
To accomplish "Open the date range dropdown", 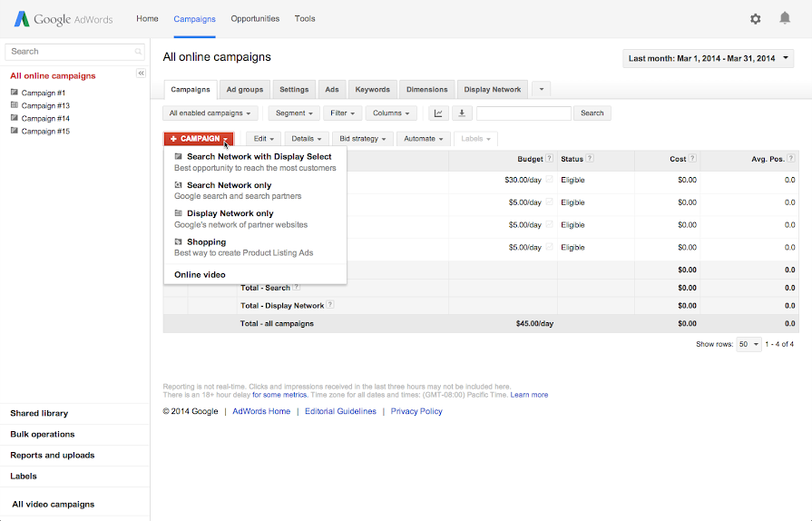I will coord(709,59).
